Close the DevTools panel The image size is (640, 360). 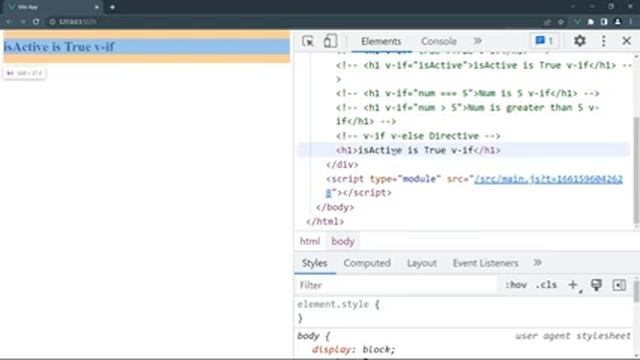tap(627, 41)
